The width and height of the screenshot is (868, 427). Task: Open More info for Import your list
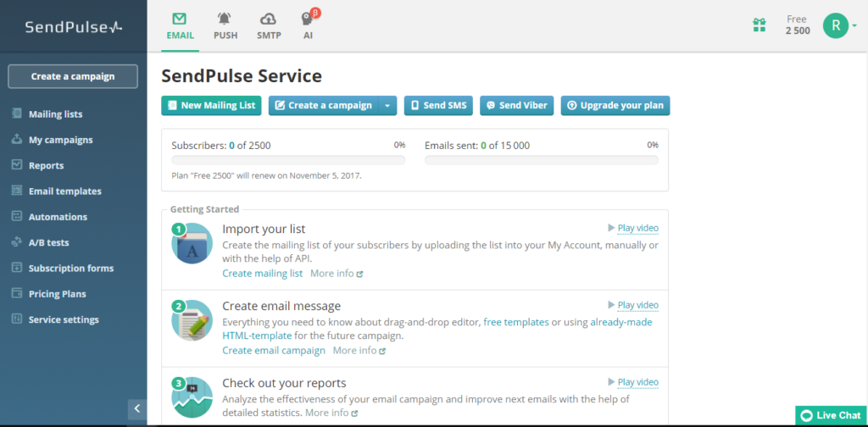coord(337,274)
